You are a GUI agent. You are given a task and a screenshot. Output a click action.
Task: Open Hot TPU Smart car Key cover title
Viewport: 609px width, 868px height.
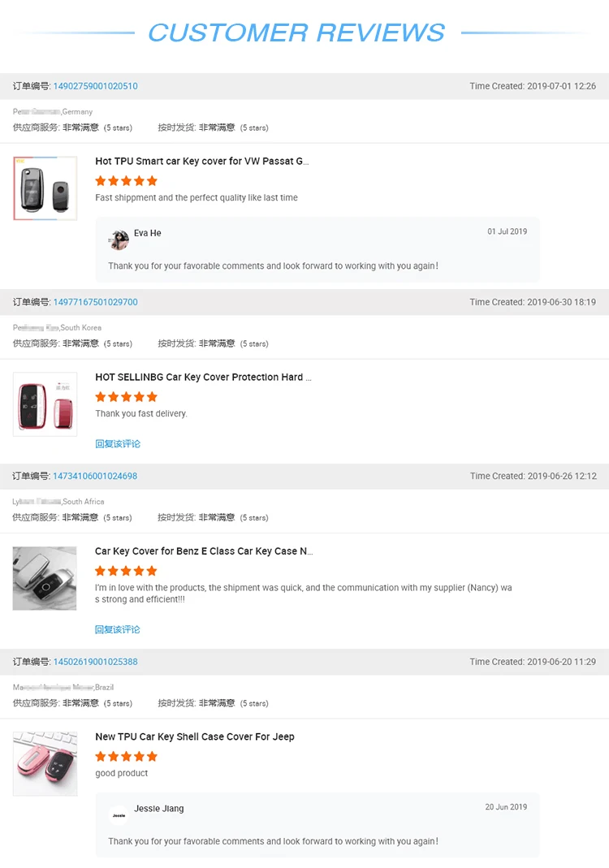(201, 162)
